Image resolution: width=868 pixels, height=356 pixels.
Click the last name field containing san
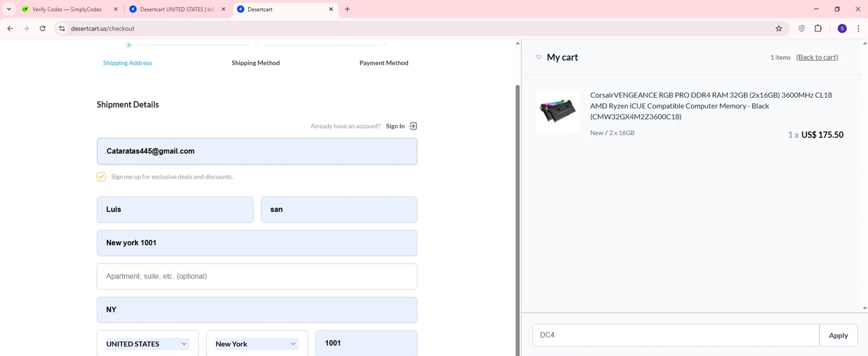point(339,210)
